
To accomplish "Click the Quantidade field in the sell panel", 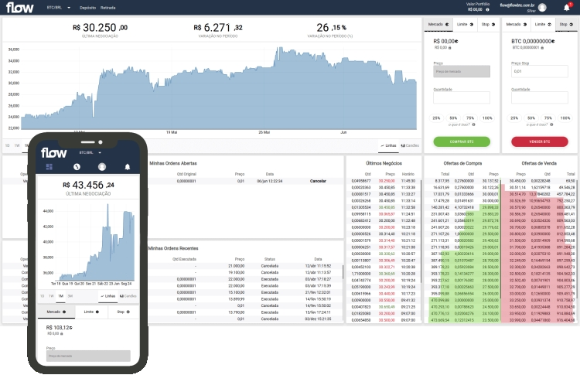I will click(540, 97).
